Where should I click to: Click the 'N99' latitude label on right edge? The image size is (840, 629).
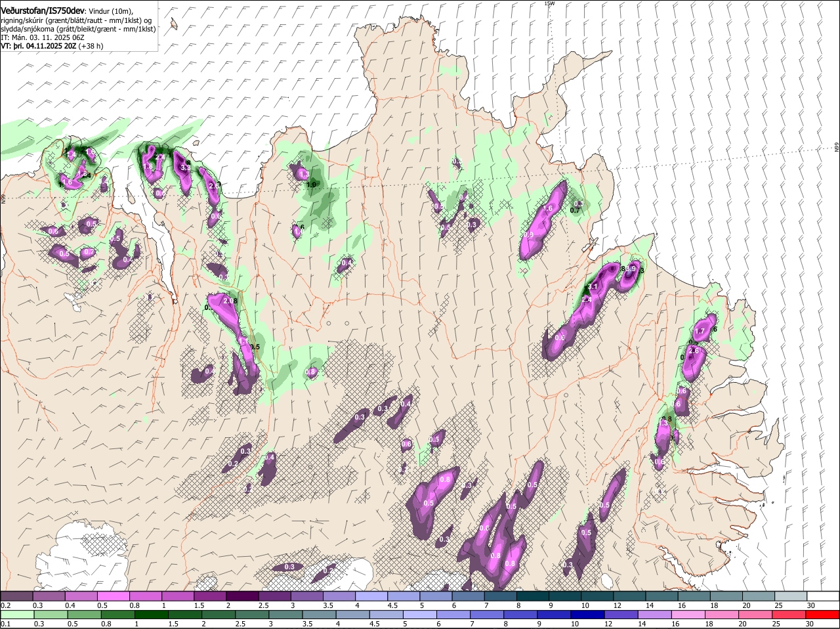click(x=837, y=148)
